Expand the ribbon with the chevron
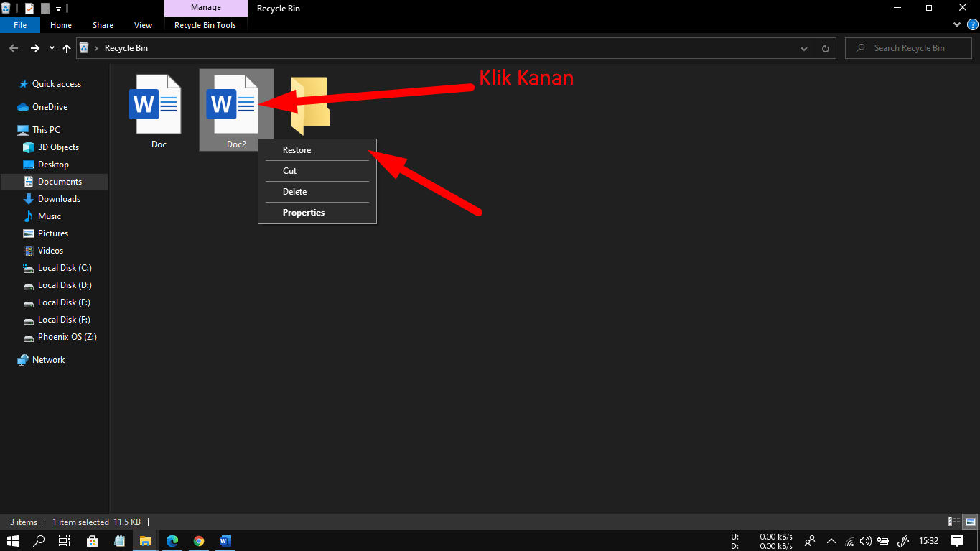Viewport: 980px width, 551px height. [x=957, y=24]
